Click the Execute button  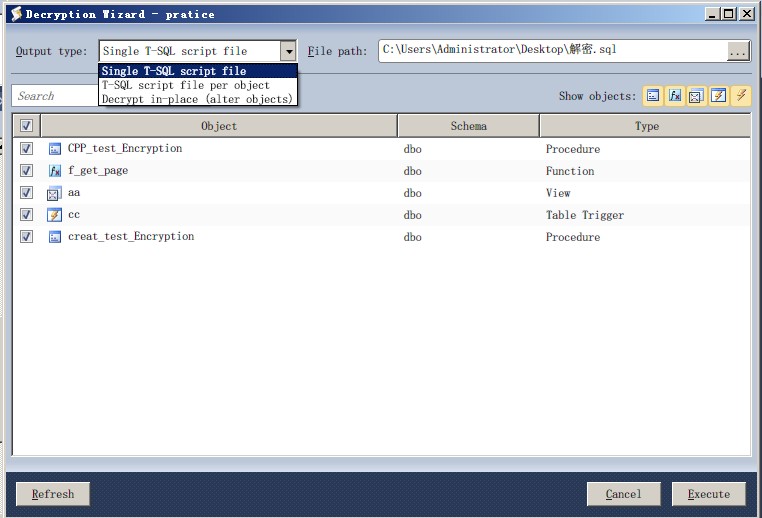(709, 494)
